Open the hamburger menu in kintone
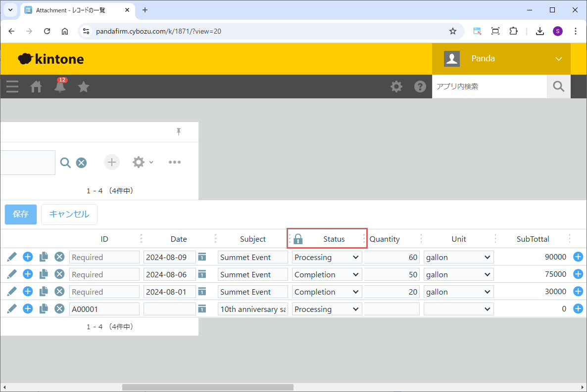 click(12, 87)
